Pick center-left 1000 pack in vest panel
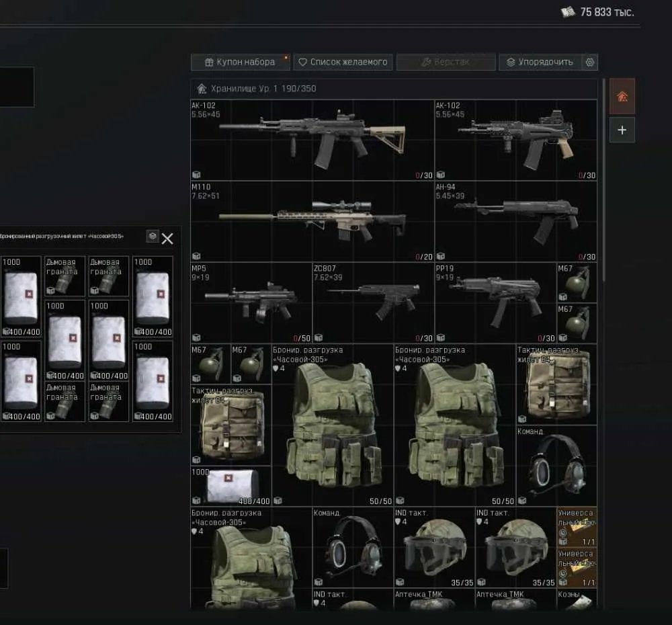 [x=65, y=340]
